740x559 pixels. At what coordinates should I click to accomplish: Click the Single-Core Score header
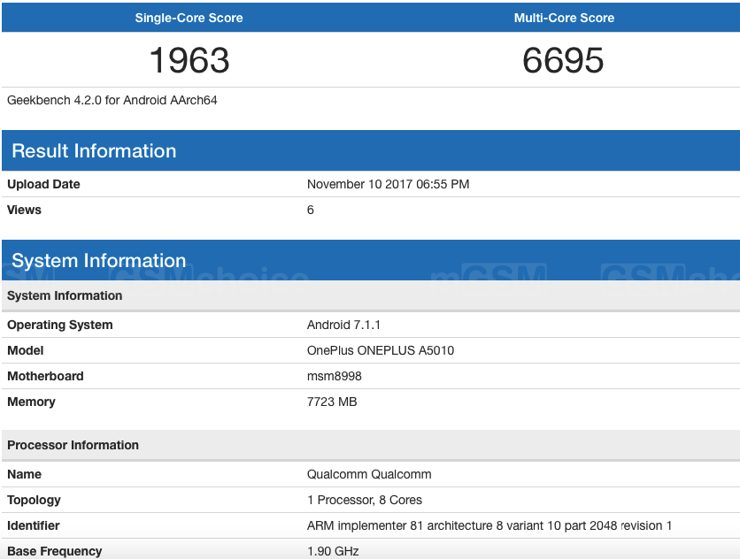189,18
